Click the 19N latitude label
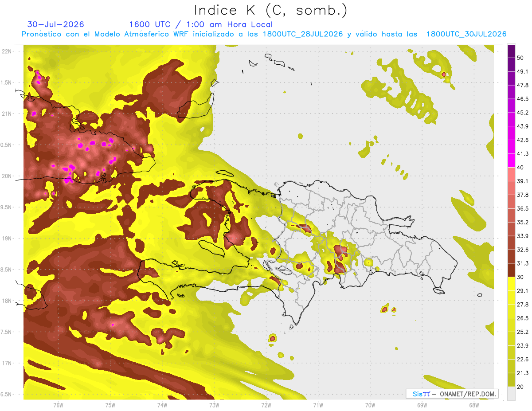This screenshot has height=411, width=532. pos(7,239)
